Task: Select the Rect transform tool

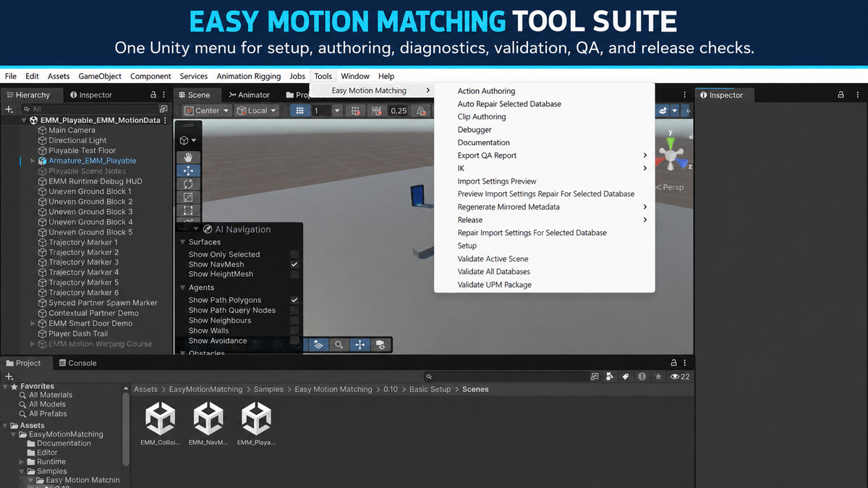Action: [x=188, y=210]
